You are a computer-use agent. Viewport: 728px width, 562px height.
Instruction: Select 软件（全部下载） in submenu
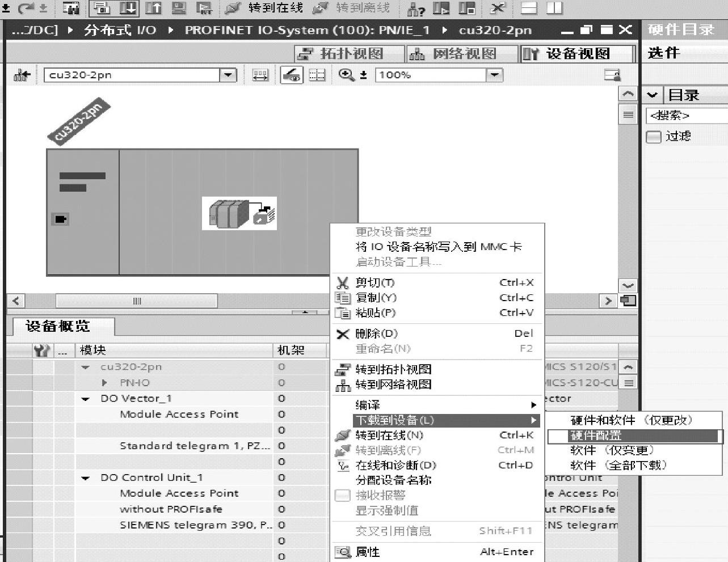(634, 466)
